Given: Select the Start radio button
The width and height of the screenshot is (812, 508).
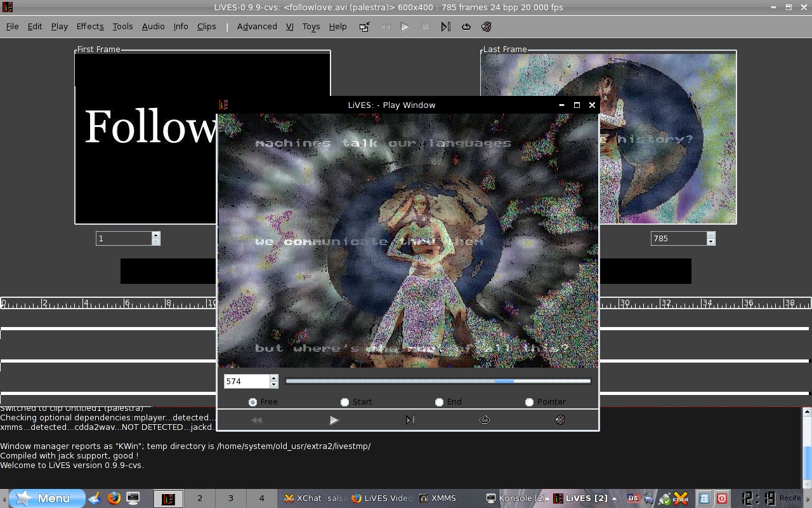Looking at the screenshot, I should (x=344, y=402).
